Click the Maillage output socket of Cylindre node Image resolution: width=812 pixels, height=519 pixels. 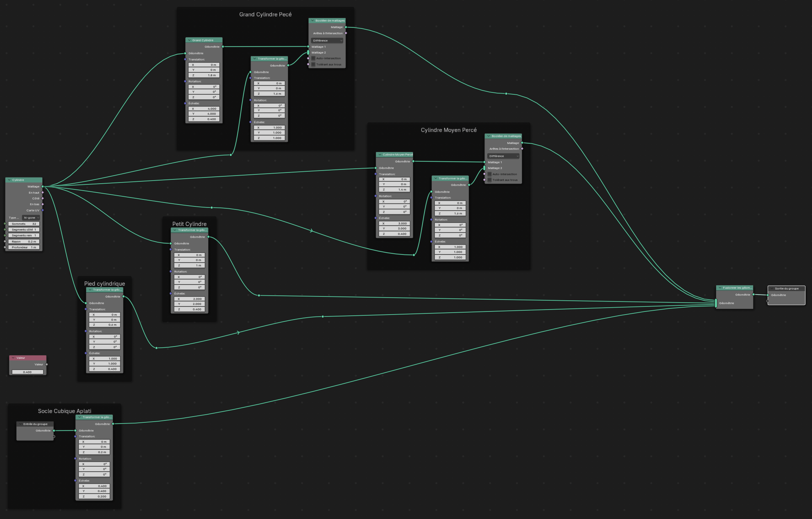pos(42,186)
